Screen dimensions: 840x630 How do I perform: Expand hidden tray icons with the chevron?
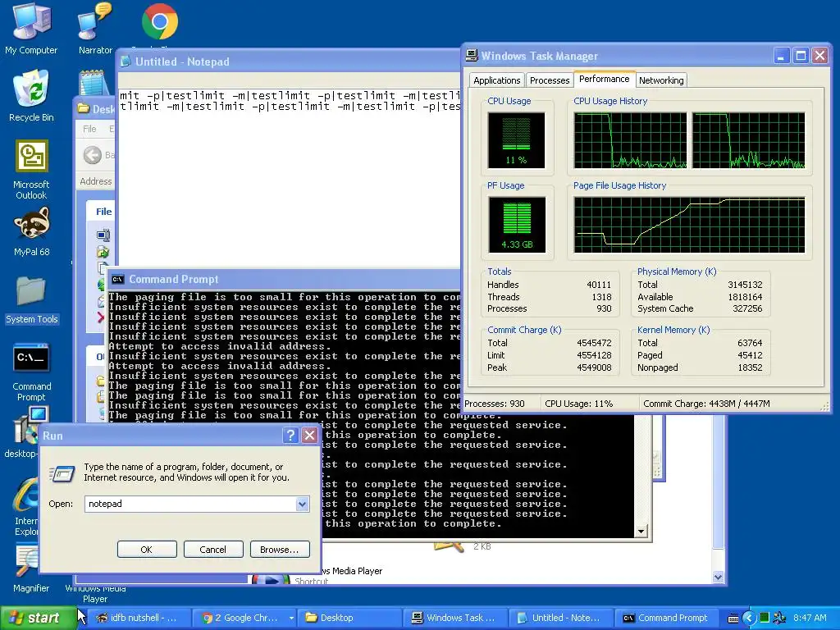coord(749,618)
